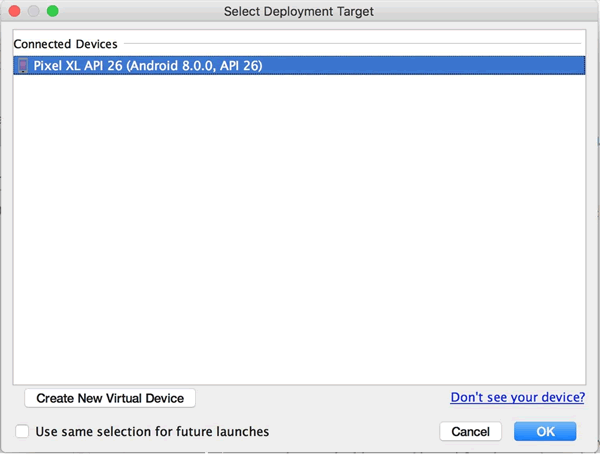Create New Virtual Device

pos(110,398)
